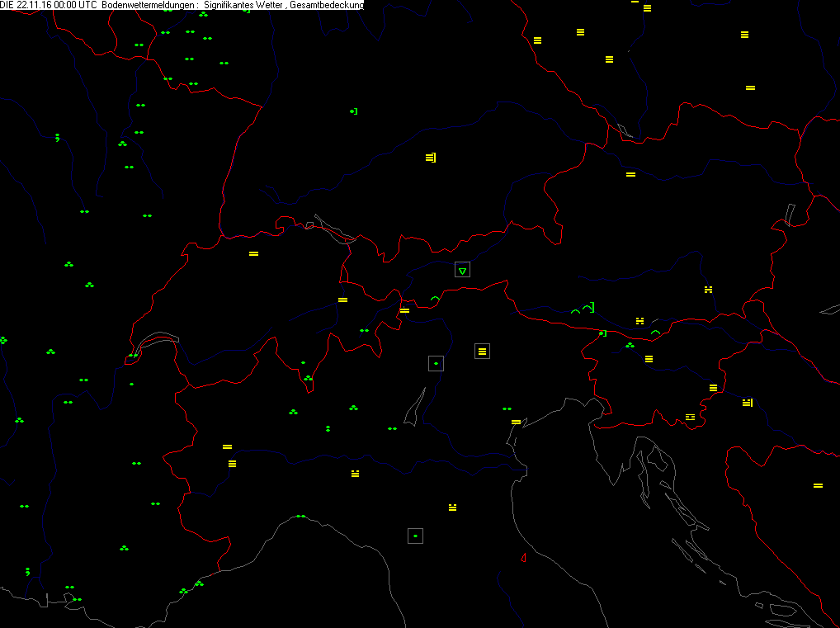Click the vertically stacked green two-dot symbol
Image resolution: width=840 pixels, height=628 pixels.
[x=328, y=428]
